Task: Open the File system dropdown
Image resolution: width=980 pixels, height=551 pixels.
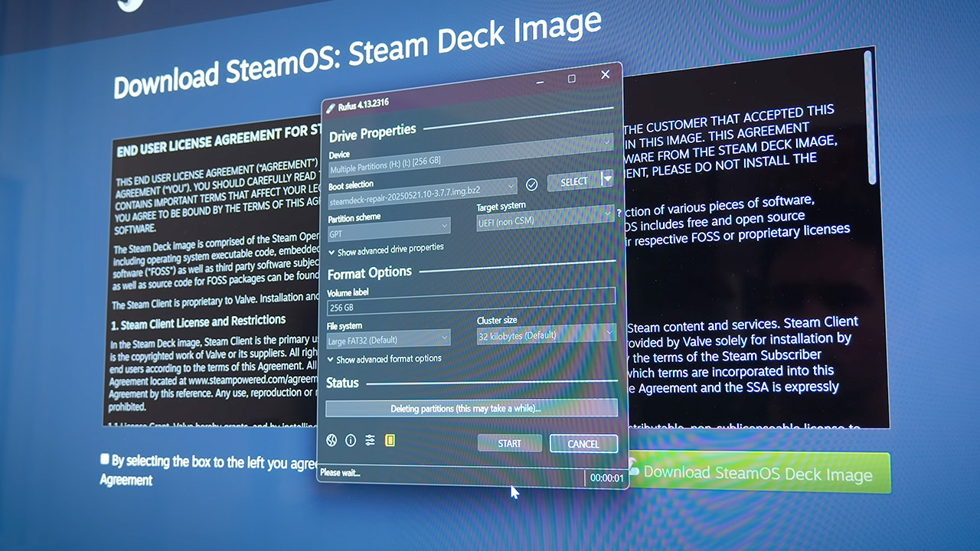Action: [x=444, y=339]
